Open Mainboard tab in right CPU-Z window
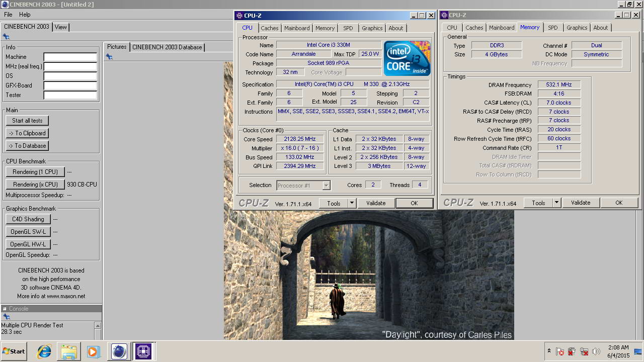644x362 pixels. point(502,28)
